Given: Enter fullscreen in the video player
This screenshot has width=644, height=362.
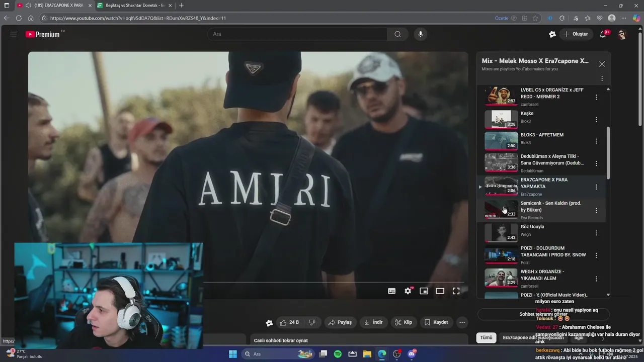Looking at the screenshot, I should click(456, 291).
